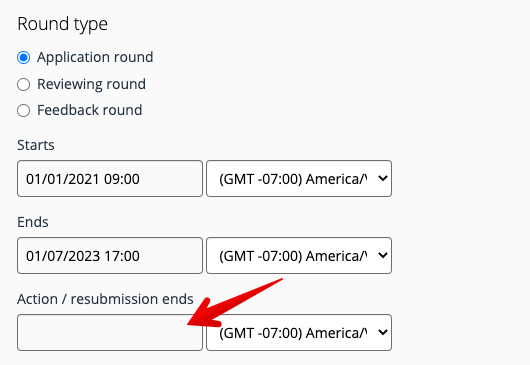Viewport: 530px width, 365px height.
Task: Focus the Starts date field 01/01/2021 09:00
Action: tap(110, 178)
